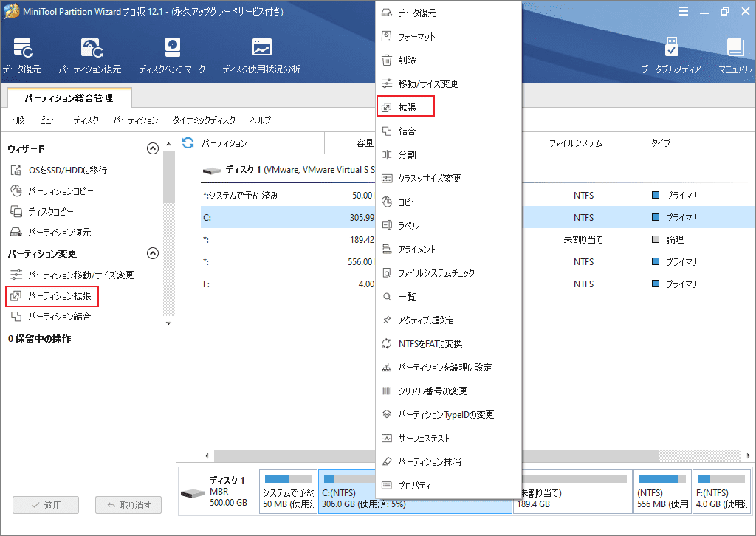Image resolution: width=756 pixels, height=536 pixels.
Task: Sidebar scrollbar up arrow
Action: click(168, 144)
